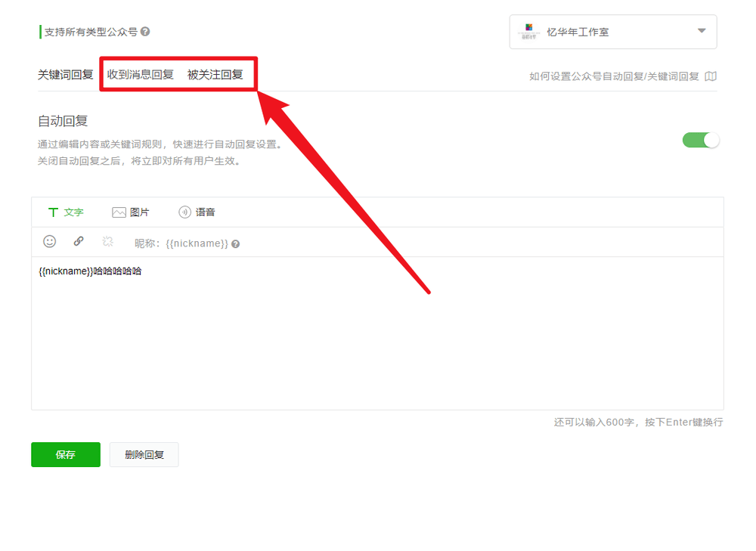
Task: Click the grayed-out unlink icon
Action: tap(107, 241)
